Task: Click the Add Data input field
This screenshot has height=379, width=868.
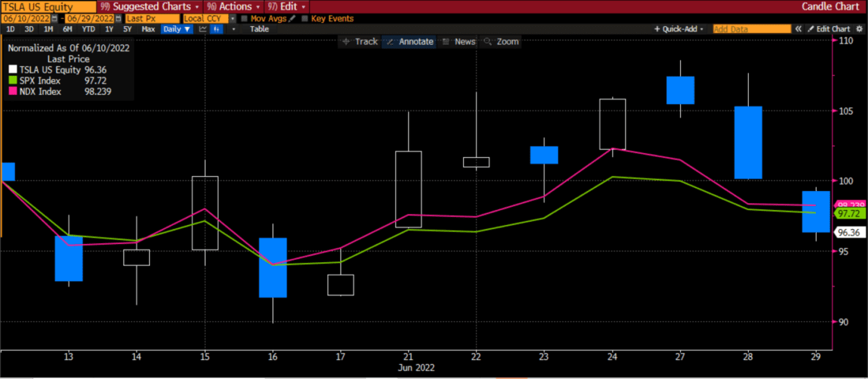Action: tap(752, 28)
